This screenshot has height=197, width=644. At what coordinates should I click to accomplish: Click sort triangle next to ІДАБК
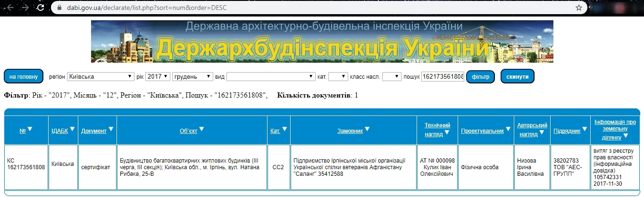coord(72,129)
